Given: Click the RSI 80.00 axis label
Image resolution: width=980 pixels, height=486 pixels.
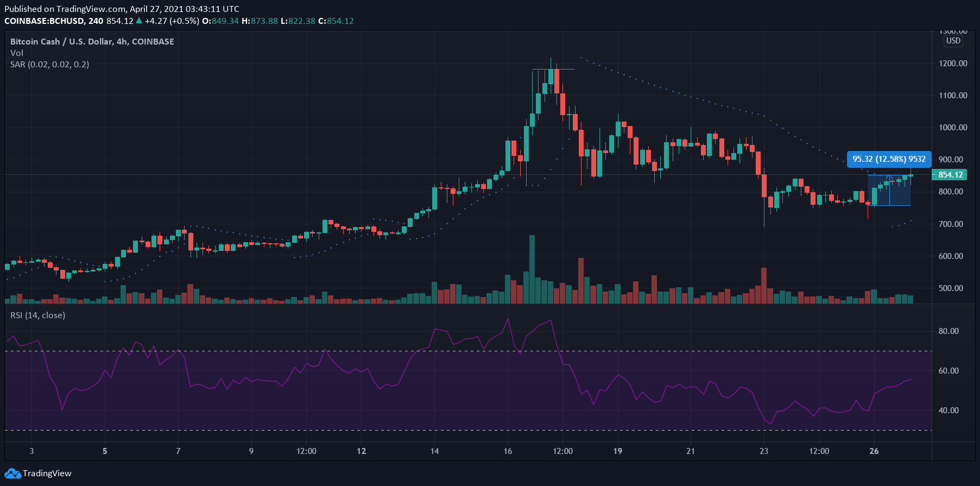Looking at the screenshot, I should point(949,331).
